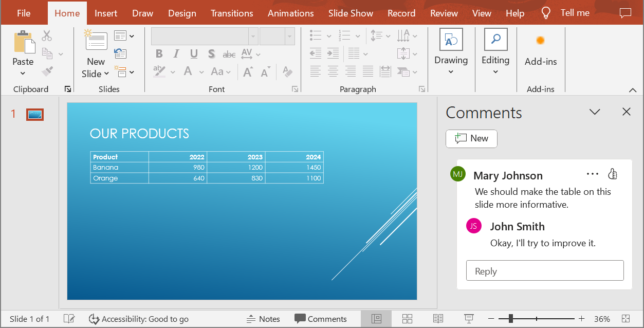Like Mary Johnson's comment with thumbs up
This screenshot has height=328, width=644.
click(612, 174)
